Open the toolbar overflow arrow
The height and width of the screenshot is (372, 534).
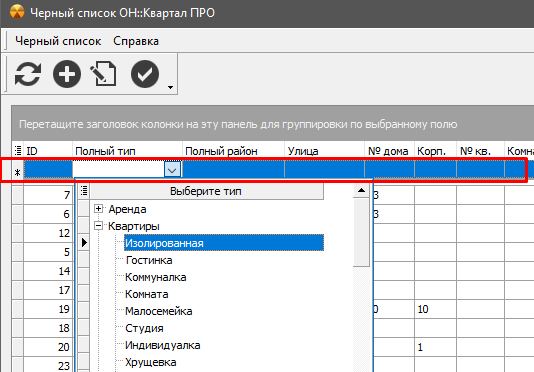(x=170, y=87)
